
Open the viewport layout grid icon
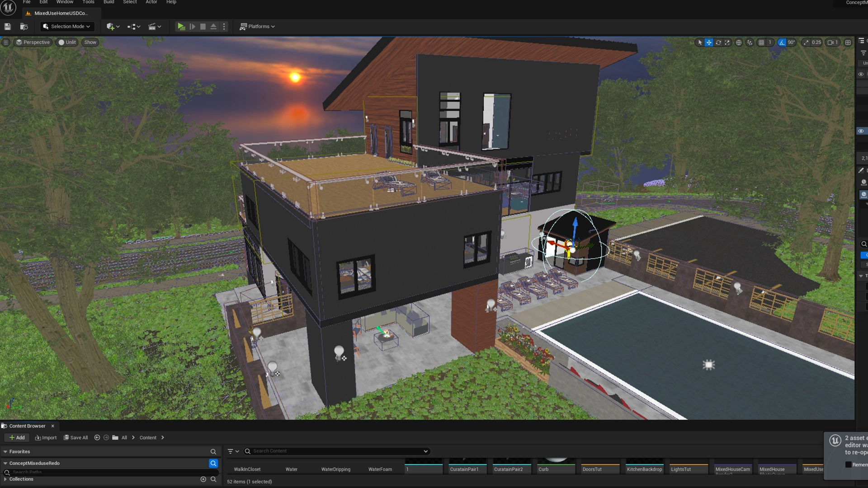(848, 42)
